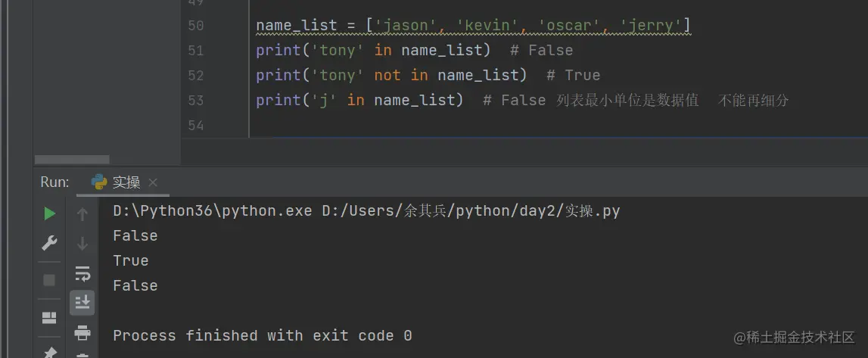
Task: Click the Down stack trace arrow
Action: pyautogui.click(x=82, y=244)
